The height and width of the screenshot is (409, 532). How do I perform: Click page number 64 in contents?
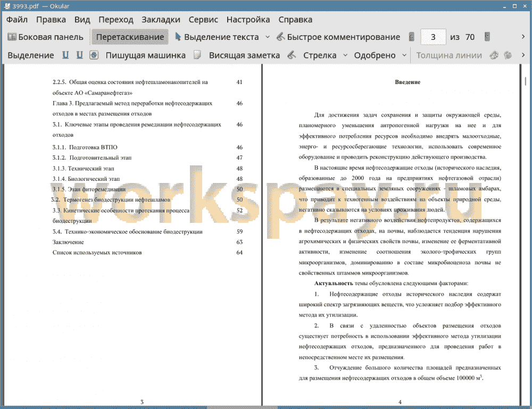239,253
